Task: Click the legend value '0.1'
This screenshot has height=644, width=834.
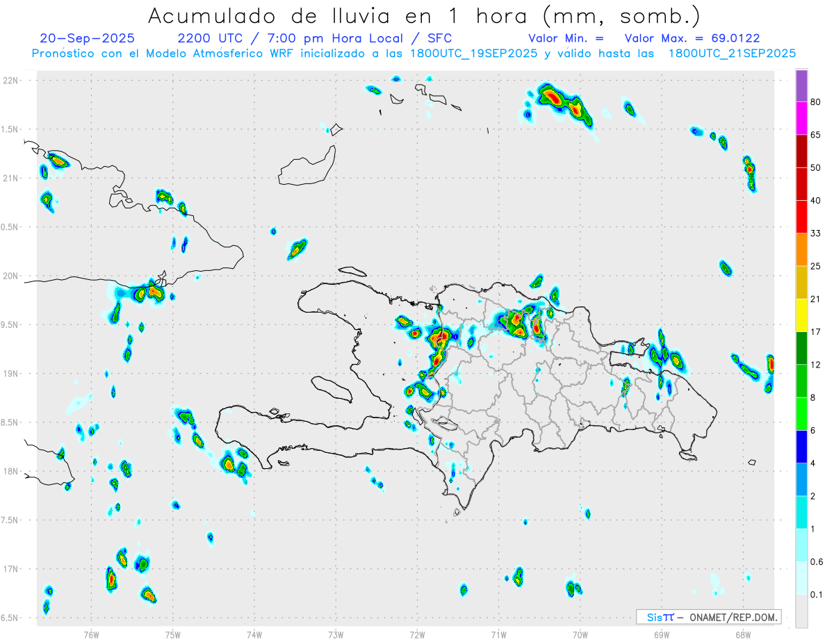Action: (817, 595)
